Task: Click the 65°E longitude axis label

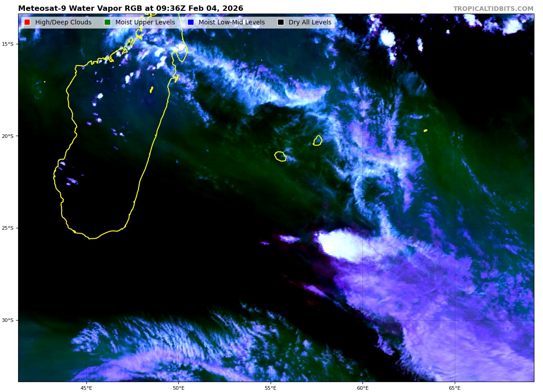Action: tap(455, 387)
